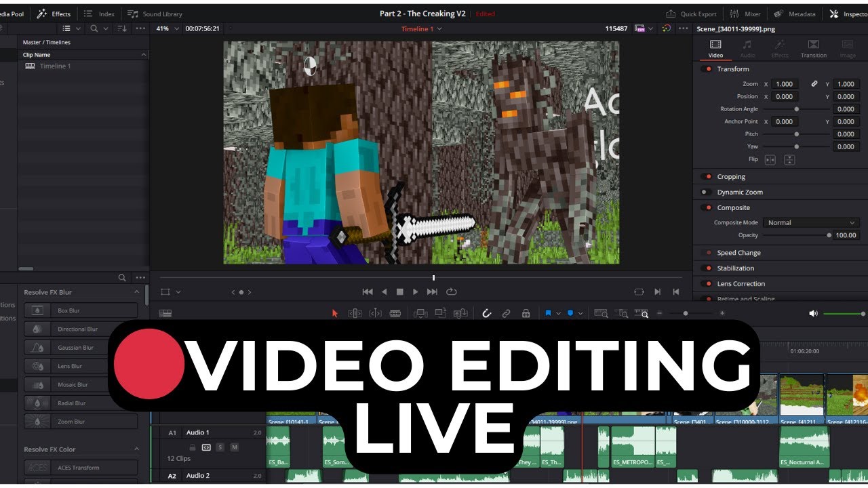This screenshot has width=868, height=488.
Task: Open the Composite Mode Normal dropdown
Action: pos(812,222)
